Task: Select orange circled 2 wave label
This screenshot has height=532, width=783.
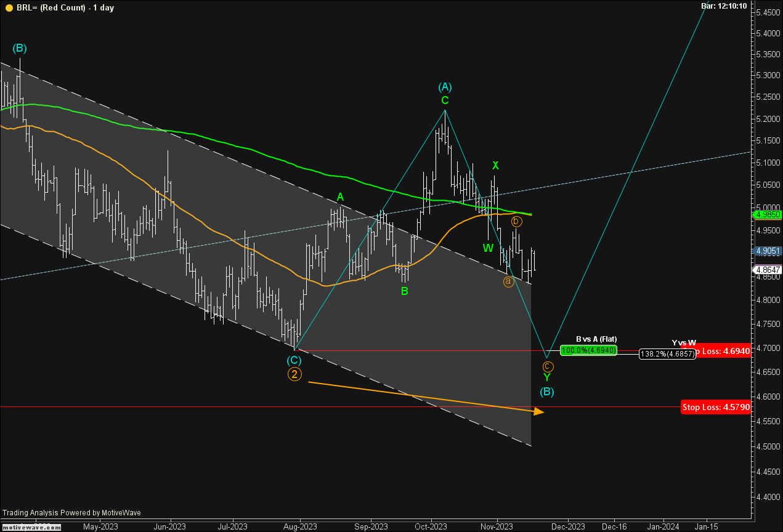Action: (x=294, y=374)
